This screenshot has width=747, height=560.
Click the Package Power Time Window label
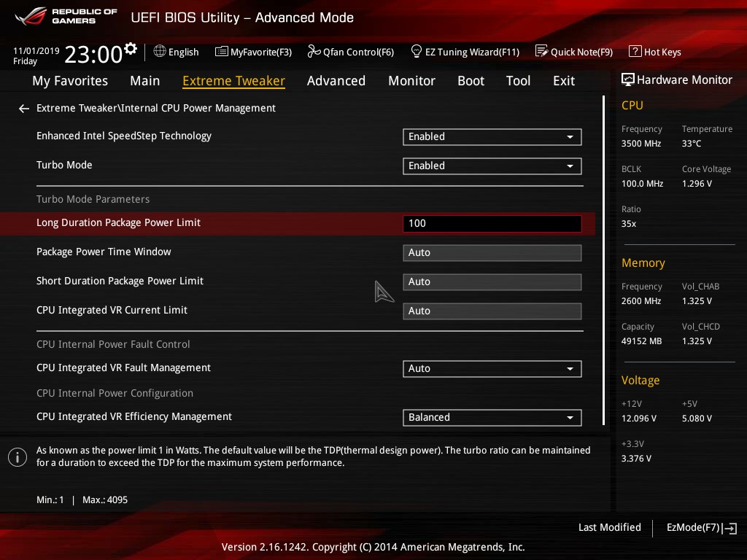pyautogui.click(x=104, y=252)
